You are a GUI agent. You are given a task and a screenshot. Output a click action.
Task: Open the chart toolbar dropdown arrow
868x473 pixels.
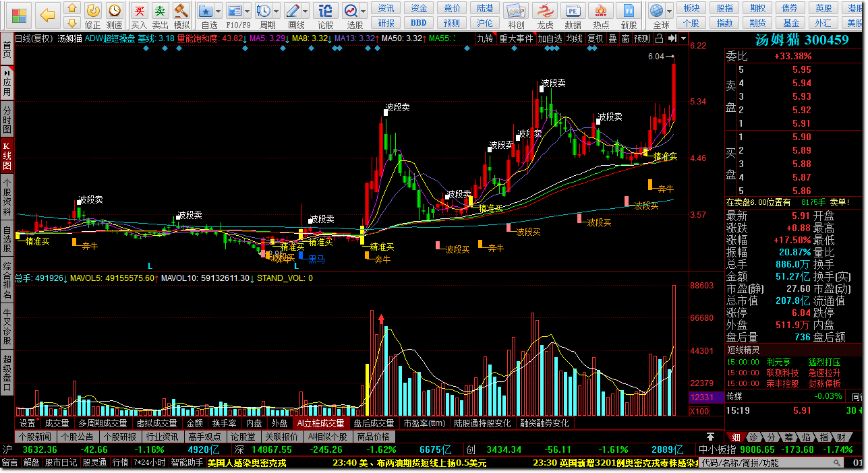point(683,38)
